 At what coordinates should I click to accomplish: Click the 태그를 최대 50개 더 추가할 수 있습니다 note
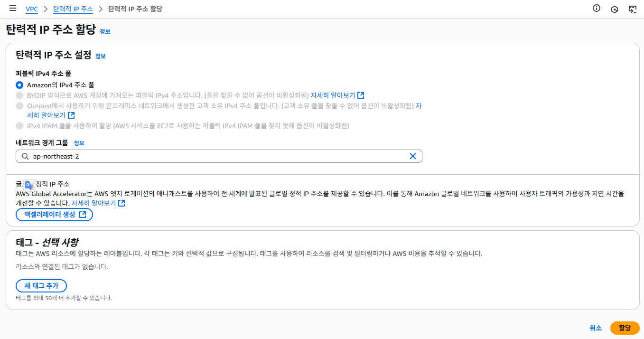[x=64, y=298]
